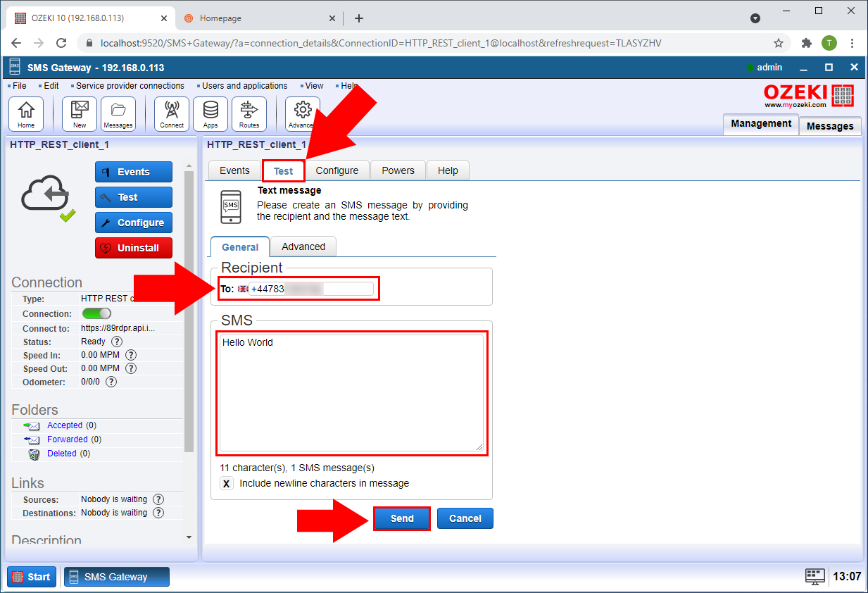Click the help icon next to Speed In
The width and height of the screenshot is (868, 593).
point(131,355)
